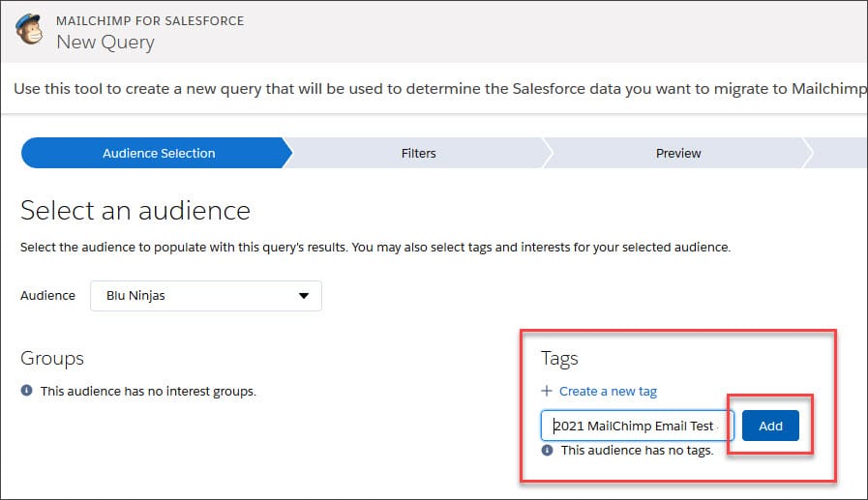Click the MAILCHIMP FOR SALESFORCE header text

tap(150, 21)
